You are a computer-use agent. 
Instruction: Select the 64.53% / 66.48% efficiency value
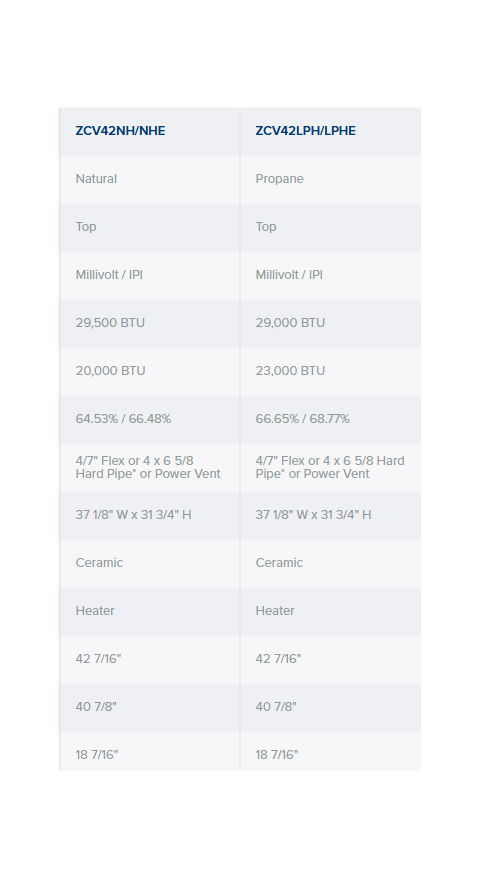tap(123, 419)
